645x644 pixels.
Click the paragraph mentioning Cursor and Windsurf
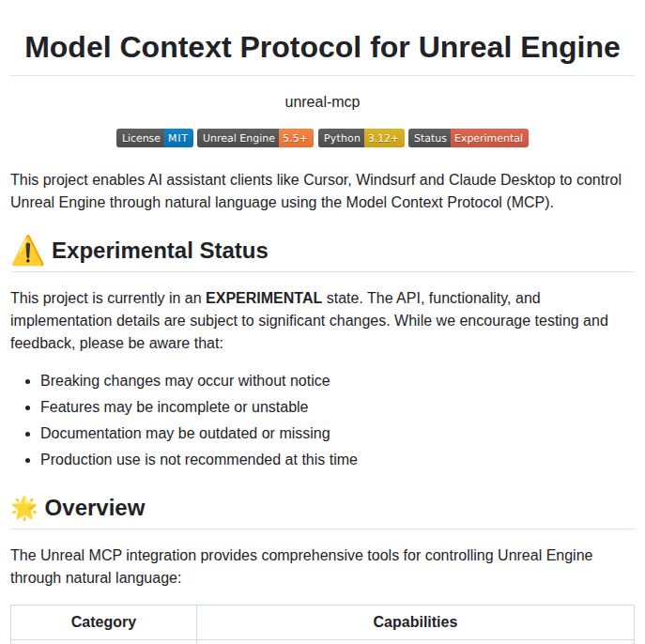315,192
